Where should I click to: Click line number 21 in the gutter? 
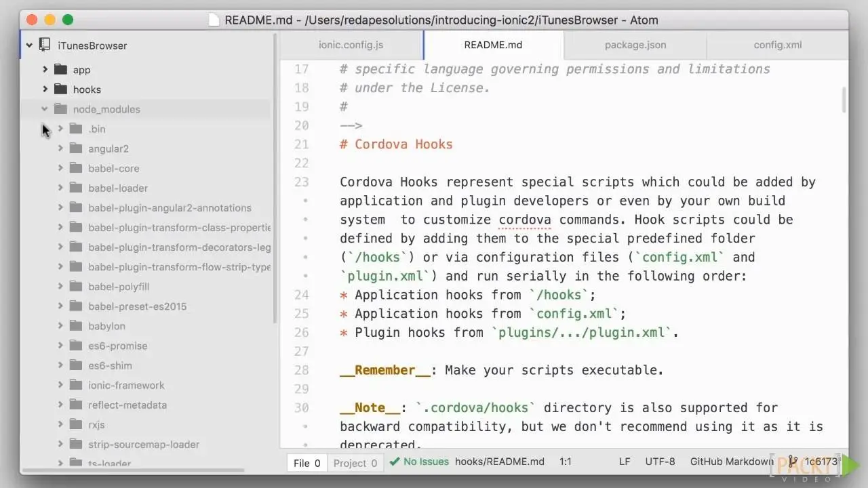pos(301,144)
